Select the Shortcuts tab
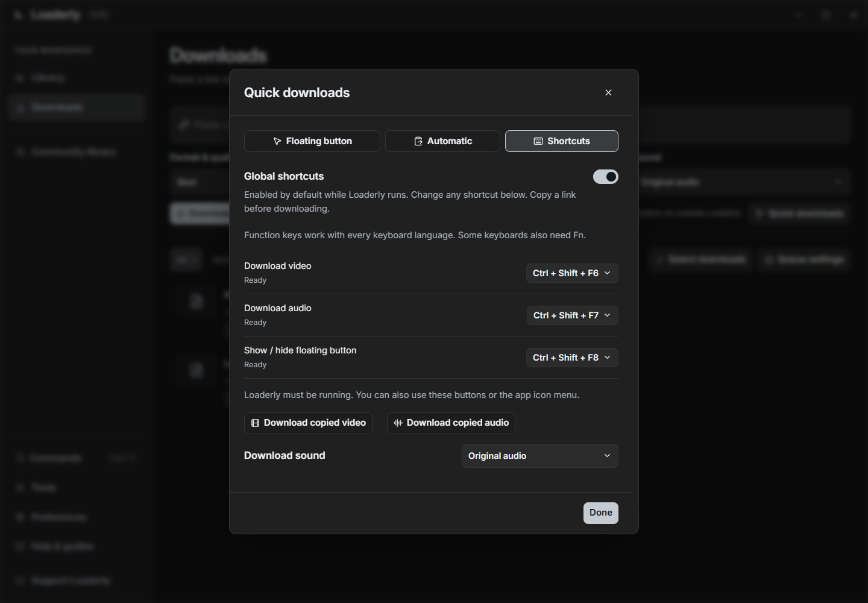The height and width of the screenshot is (603, 868). [562, 141]
